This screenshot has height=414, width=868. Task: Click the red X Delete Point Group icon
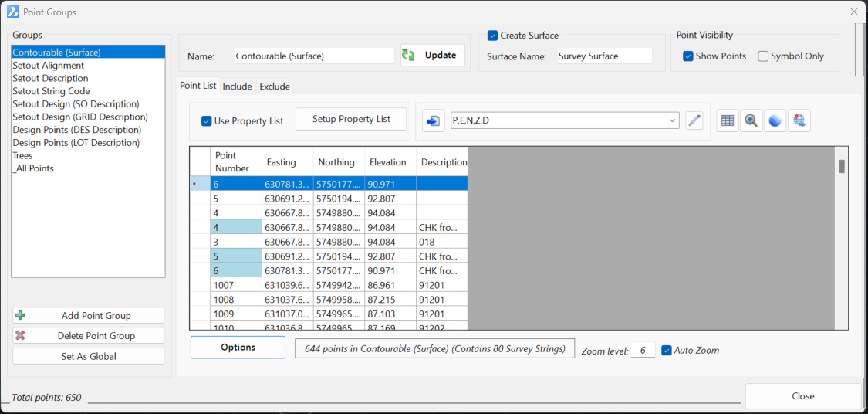pyautogui.click(x=20, y=335)
